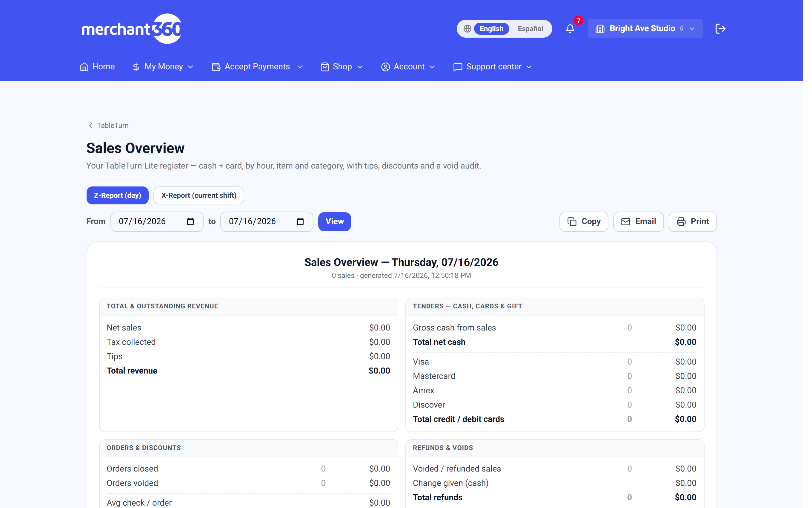This screenshot has height=508, width=812.
Task: Click the 'Tax collected' row label
Action: [131, 342]
